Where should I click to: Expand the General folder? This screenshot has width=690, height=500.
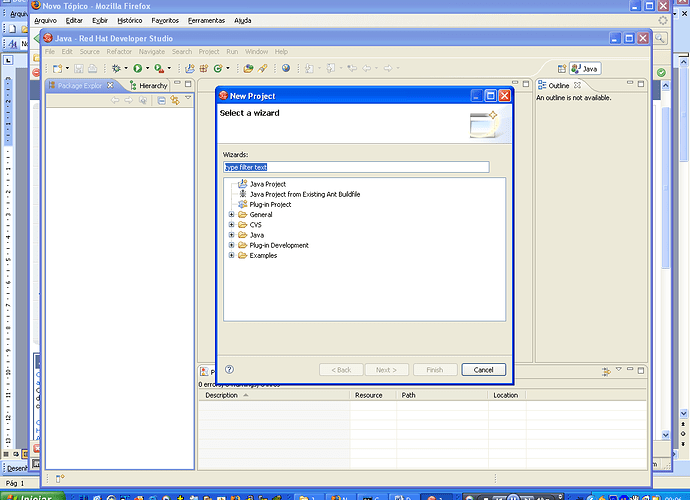[x=231, y=214]
